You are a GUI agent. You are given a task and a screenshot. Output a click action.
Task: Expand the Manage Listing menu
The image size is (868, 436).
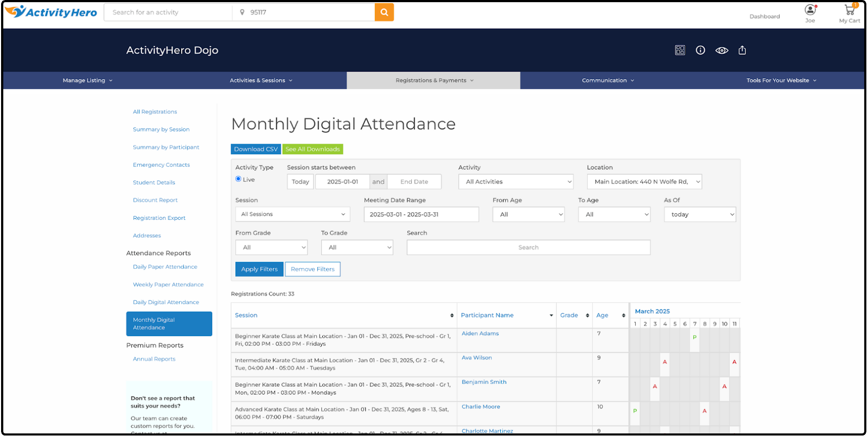87,80
